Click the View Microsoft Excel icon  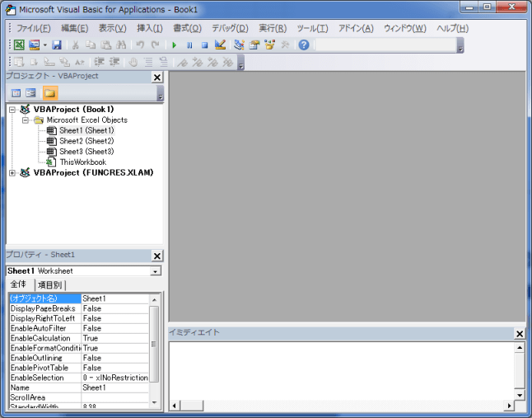click(x=18, y=45)
